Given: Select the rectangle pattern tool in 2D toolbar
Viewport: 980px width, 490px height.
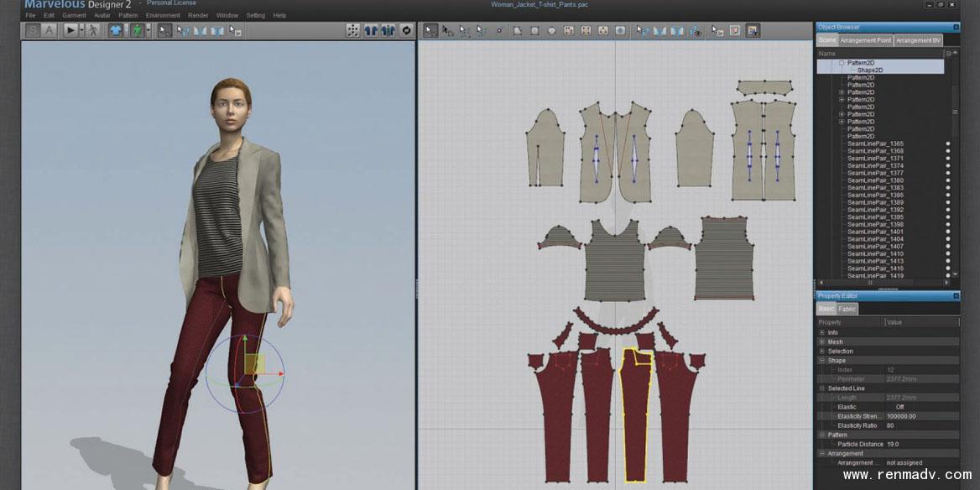Looking at the screenshot, I should click(x=534, y=30).
